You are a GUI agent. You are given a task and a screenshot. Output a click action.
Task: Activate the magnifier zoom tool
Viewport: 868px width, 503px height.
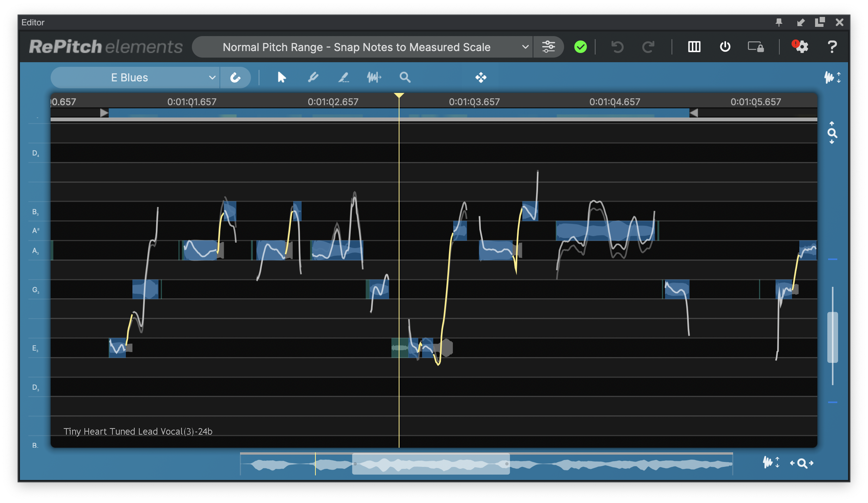click(x=405, y=78)
